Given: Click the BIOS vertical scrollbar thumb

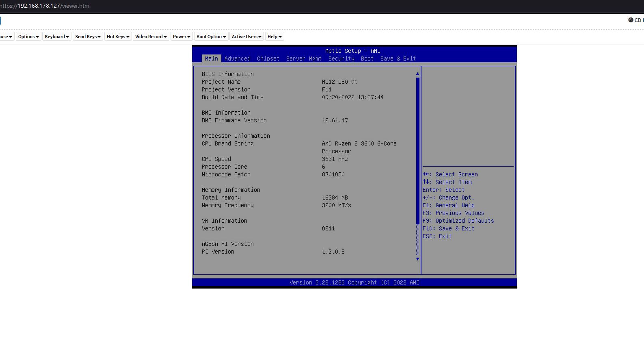Looking at the screenshot, I should coord(417,151).
